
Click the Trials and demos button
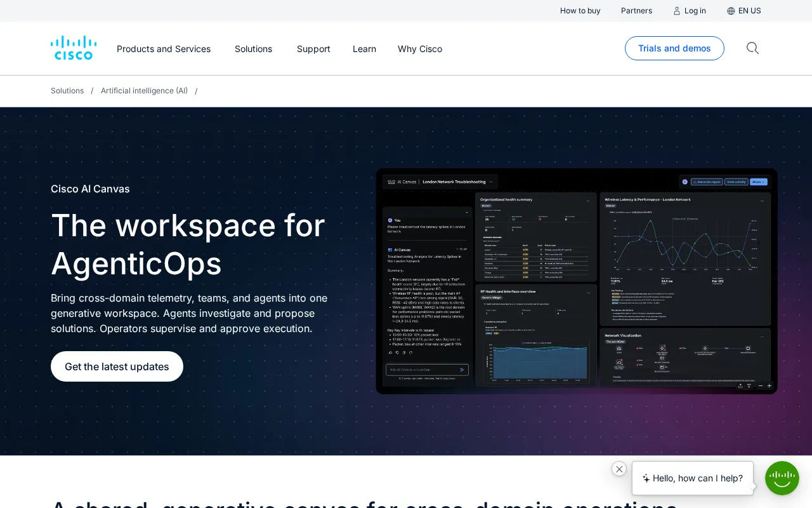[674, 48]
